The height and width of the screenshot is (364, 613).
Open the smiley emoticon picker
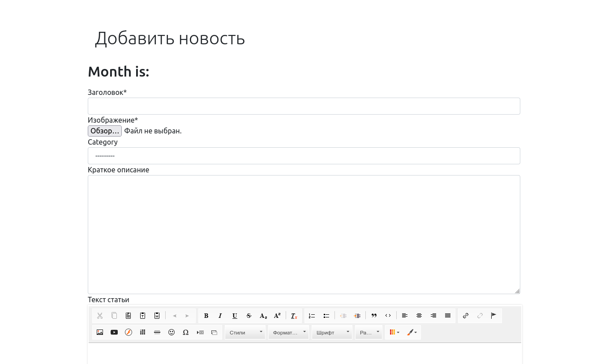171,332
